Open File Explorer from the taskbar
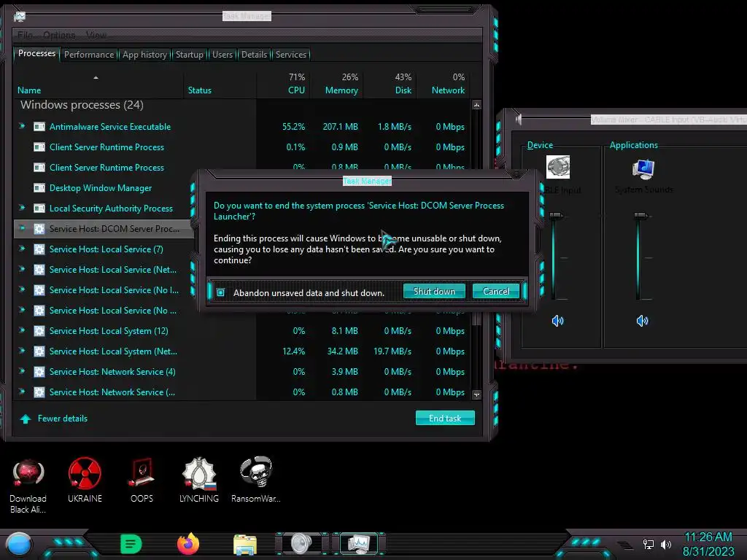The height and width of the screenshot is (560, 747). click(x=245, y=545)
